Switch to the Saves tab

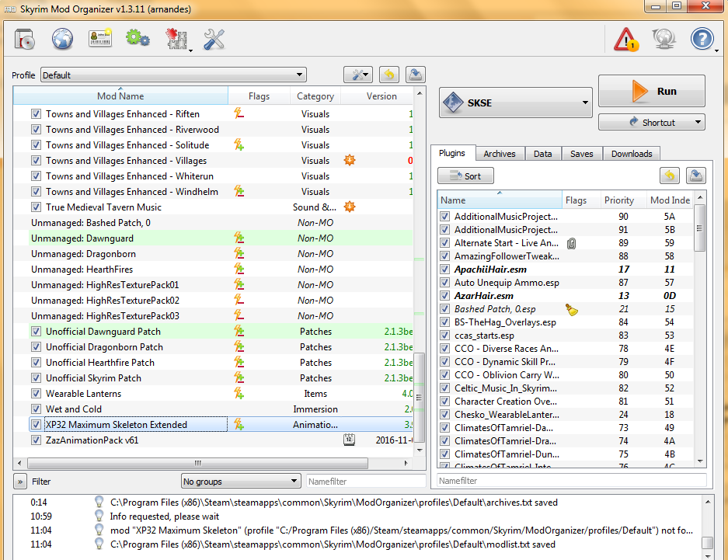point(581,154)
